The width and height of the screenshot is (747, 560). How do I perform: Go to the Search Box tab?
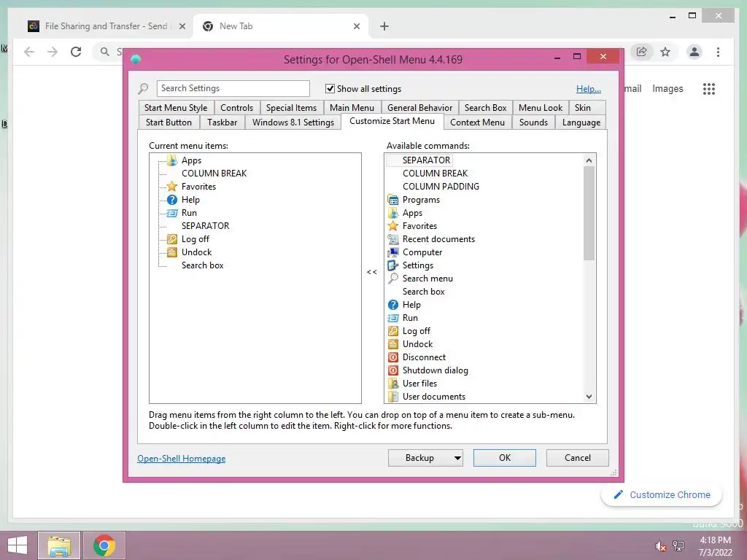click(485, 108)
